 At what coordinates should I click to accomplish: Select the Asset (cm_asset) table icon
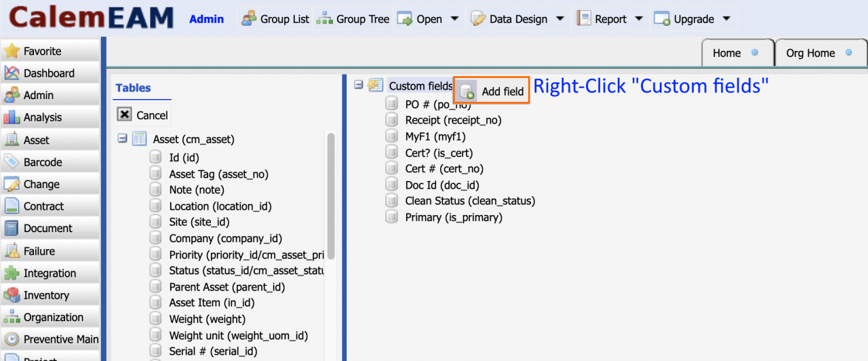[x=139, y=139]
